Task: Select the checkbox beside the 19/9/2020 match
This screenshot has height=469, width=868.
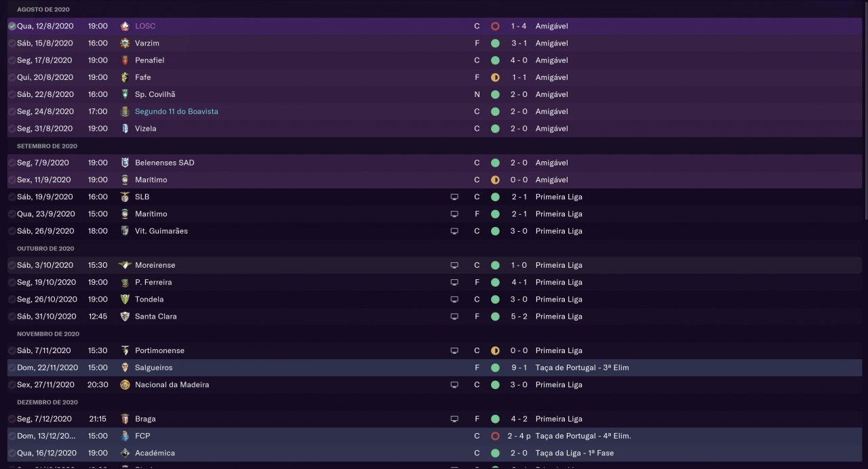Action: coord(12,197)
